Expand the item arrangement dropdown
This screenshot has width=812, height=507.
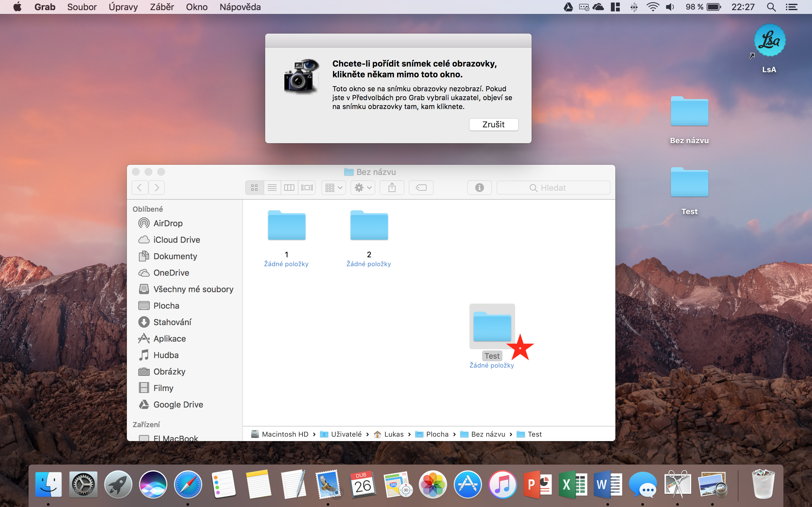[x=334, y=188]
